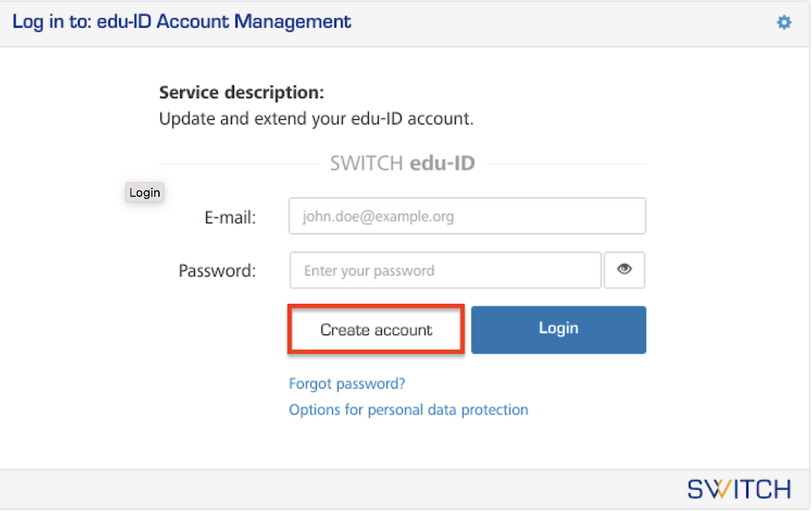Focus the E-mail input field
This screenshot has height=511, width=812.
tap(467, 217)
